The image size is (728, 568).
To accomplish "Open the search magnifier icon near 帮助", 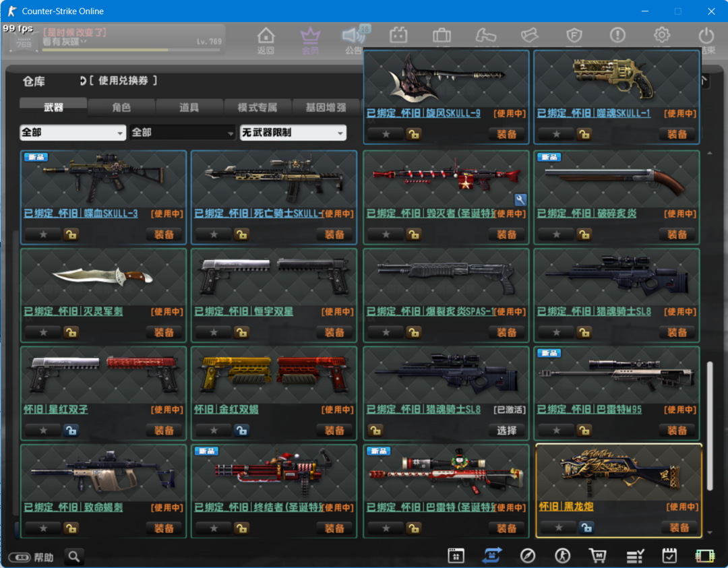I will [74, 557].
